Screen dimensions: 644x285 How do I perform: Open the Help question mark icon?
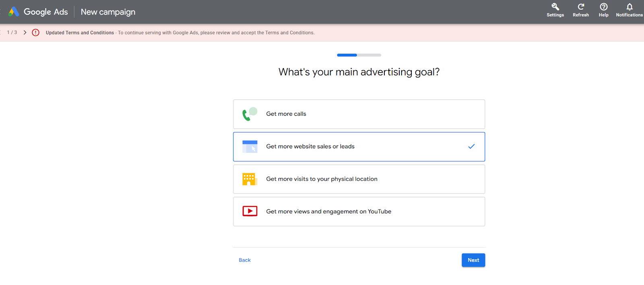coord(603,7)
